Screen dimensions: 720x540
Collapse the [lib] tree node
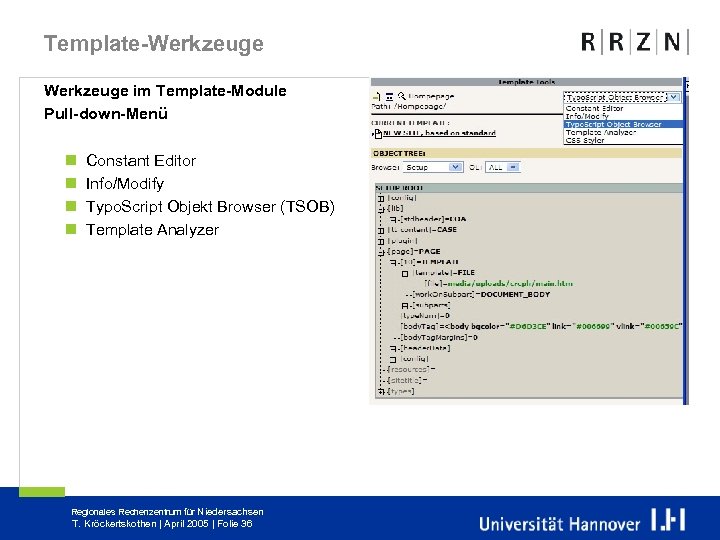pyautogui.click(x=381, y=209)
